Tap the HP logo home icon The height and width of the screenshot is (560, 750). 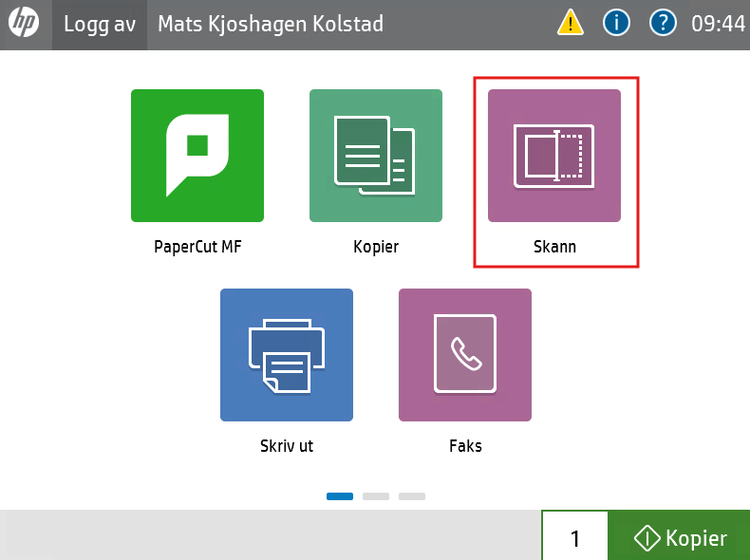coord(24,23)
